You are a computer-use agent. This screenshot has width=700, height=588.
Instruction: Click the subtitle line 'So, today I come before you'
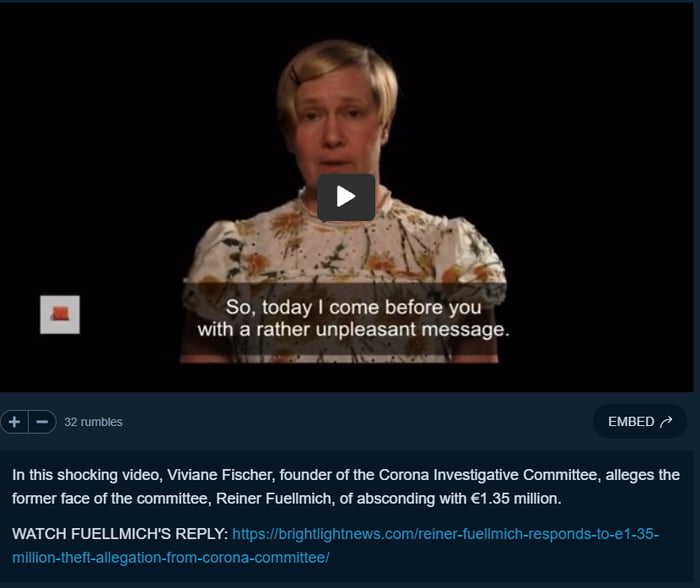[x=354, y=307]
